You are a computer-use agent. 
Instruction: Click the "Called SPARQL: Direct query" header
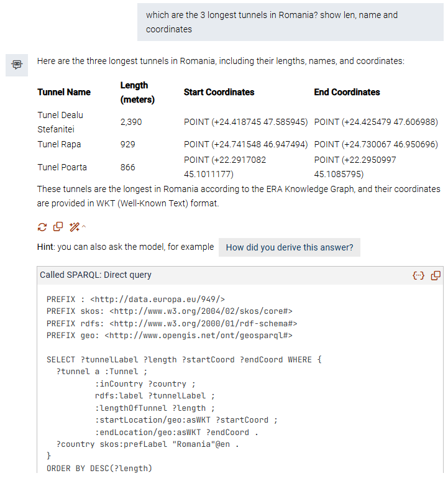pyautogui.click(x=96, y=275)
